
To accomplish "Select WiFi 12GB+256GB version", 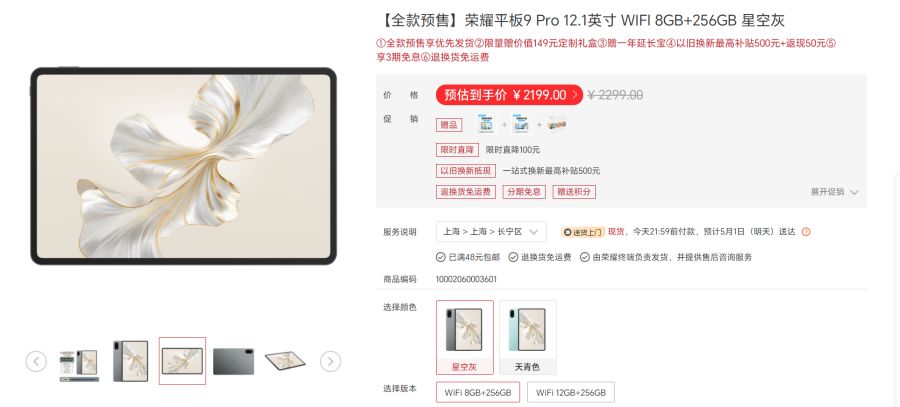I will click(x=571, y=393).
